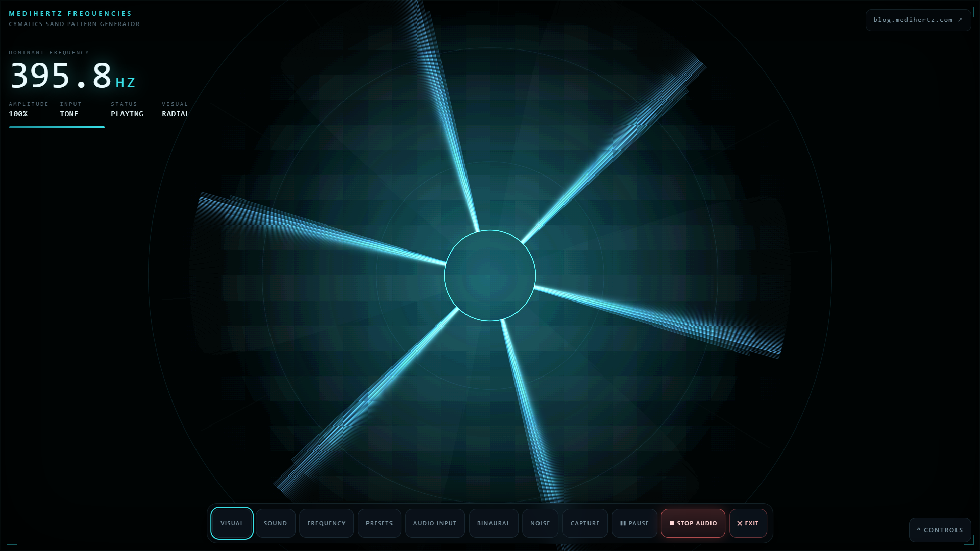Click the amplitude level bar

click(x=57, y=127)
